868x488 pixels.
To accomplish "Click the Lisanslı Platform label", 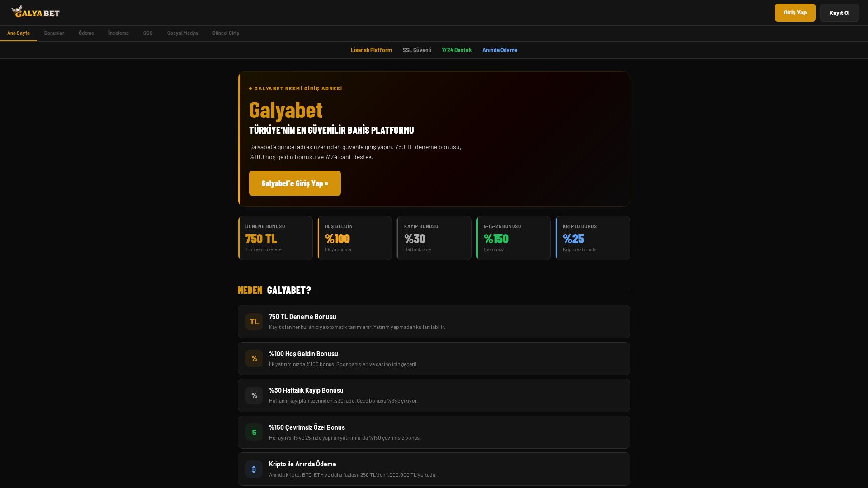I will pyautogui.click(x=371, y=50).
